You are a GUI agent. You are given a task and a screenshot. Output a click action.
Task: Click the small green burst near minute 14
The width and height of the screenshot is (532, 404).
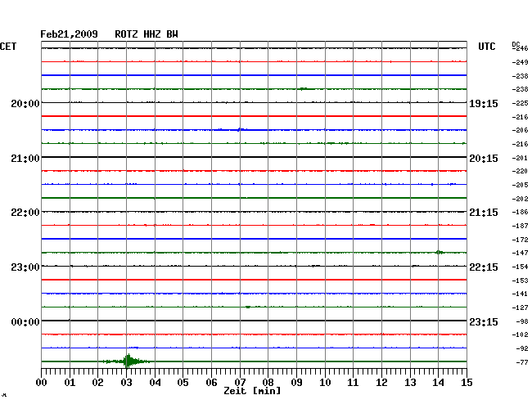[x=440, y=252]
